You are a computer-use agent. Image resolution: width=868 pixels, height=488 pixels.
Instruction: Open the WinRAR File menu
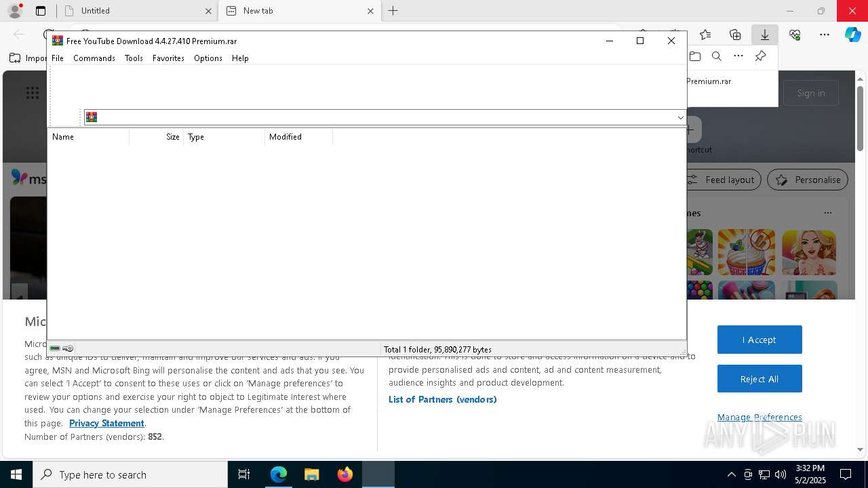point(58,58)
